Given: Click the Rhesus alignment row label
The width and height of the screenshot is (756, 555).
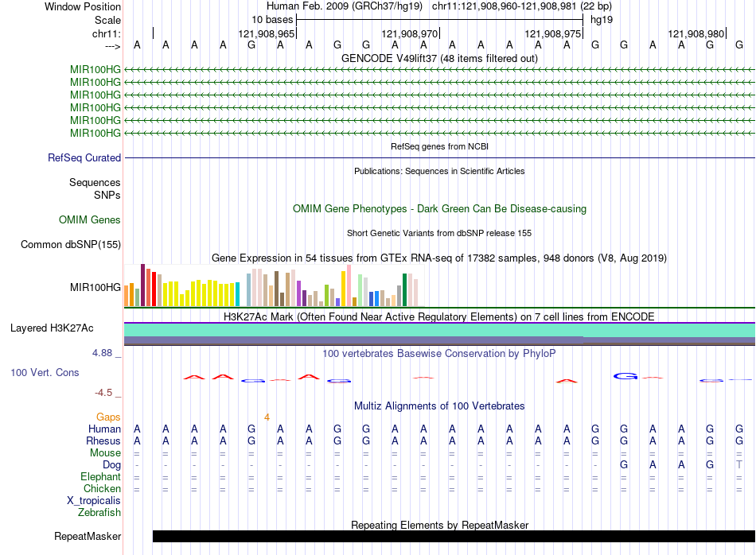Looking at the screenshot, I should tap(103, 441).
